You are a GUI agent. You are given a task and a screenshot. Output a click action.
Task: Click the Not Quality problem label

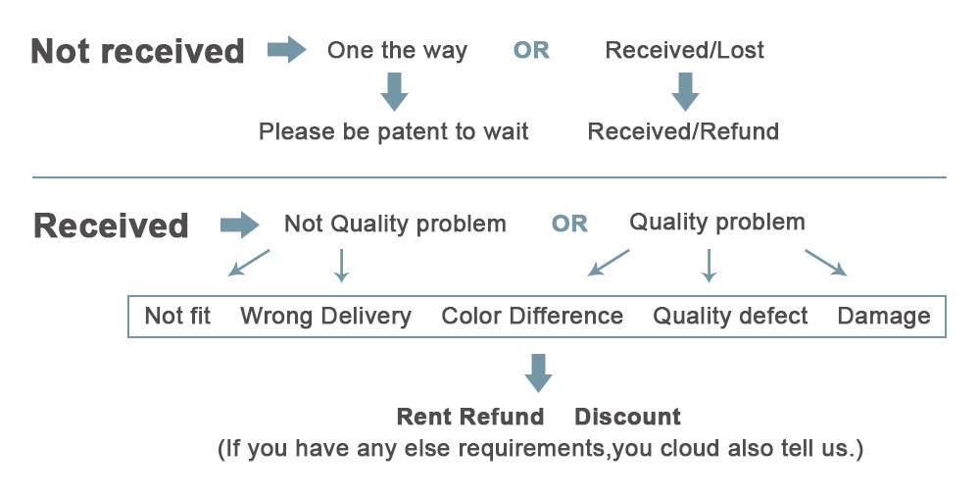pyautogui.click(x=395, y=224)
